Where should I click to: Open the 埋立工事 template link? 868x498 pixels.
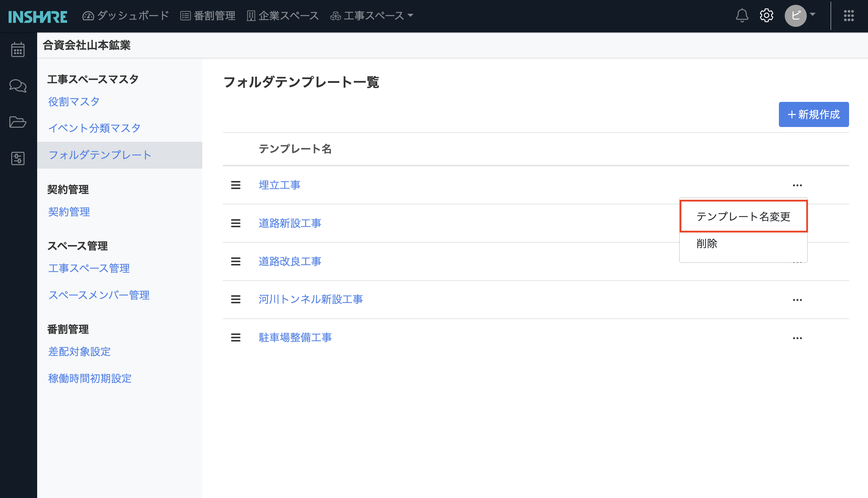point(279,185)
